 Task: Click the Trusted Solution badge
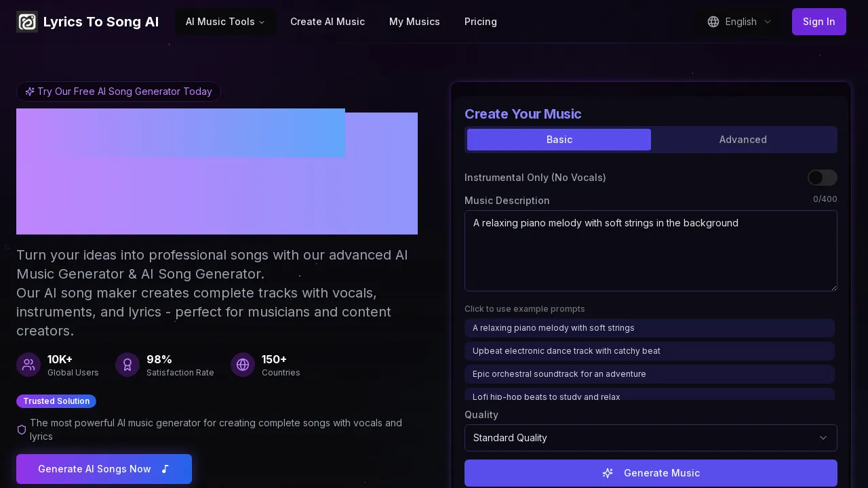pos(56,401)
